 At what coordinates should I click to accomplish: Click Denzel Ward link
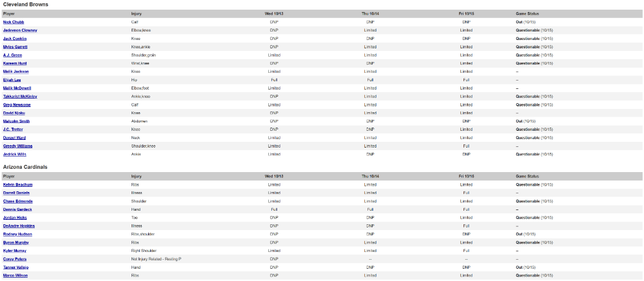(14, 138)
